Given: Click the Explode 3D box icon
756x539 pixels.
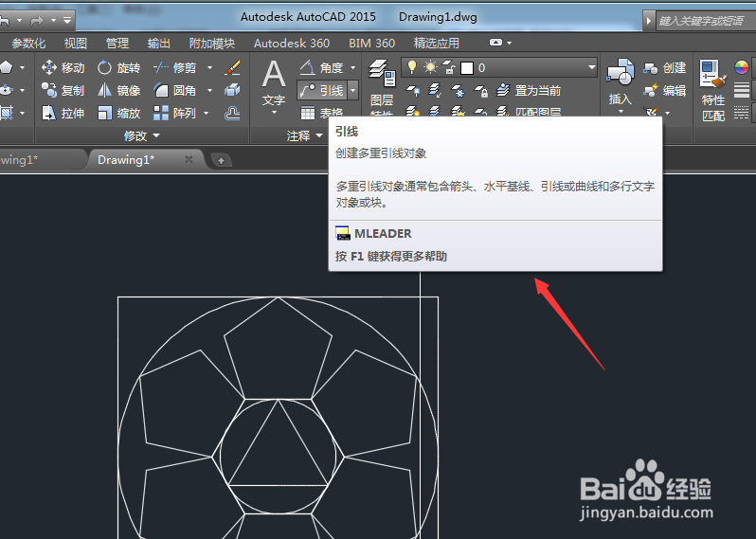Looking at the screenshot, I should (232, 90).
